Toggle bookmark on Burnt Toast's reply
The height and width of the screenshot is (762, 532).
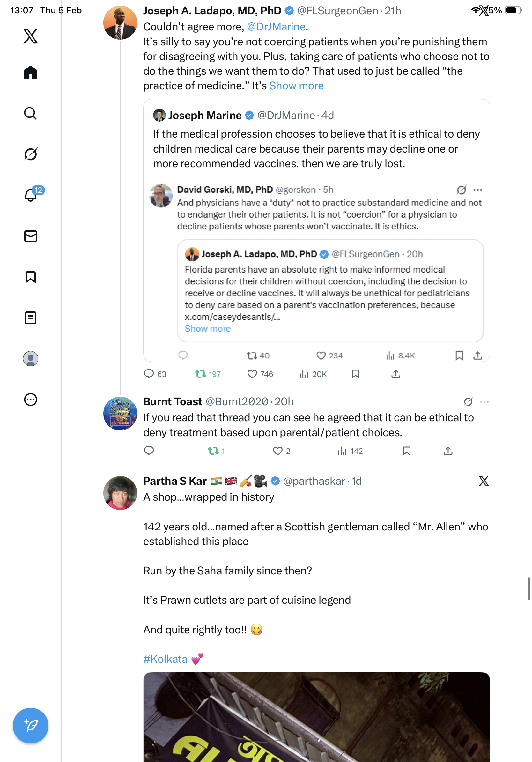coord(406,451)
